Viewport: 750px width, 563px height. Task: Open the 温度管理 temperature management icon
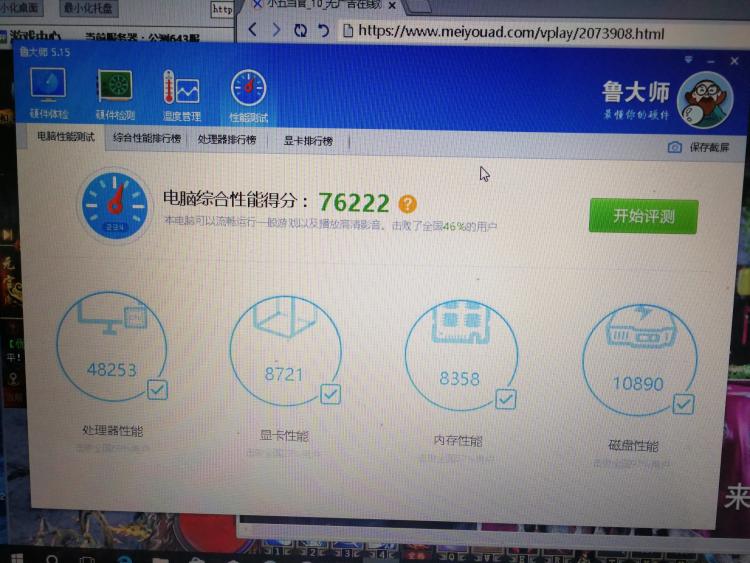click(x=182, y=96)
